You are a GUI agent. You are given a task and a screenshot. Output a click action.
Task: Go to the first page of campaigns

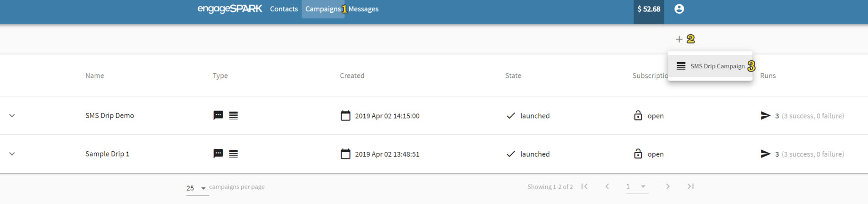pyautogui.click(x=585, y=186)
